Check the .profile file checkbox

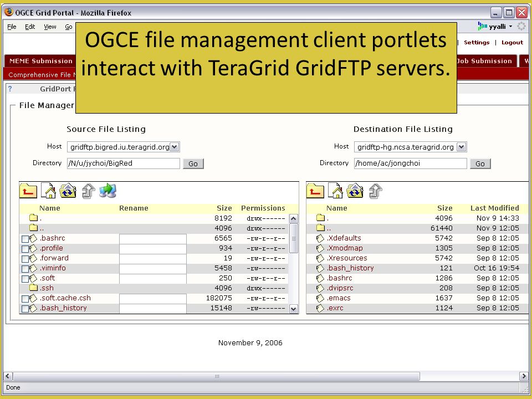[x=25, y=249]
